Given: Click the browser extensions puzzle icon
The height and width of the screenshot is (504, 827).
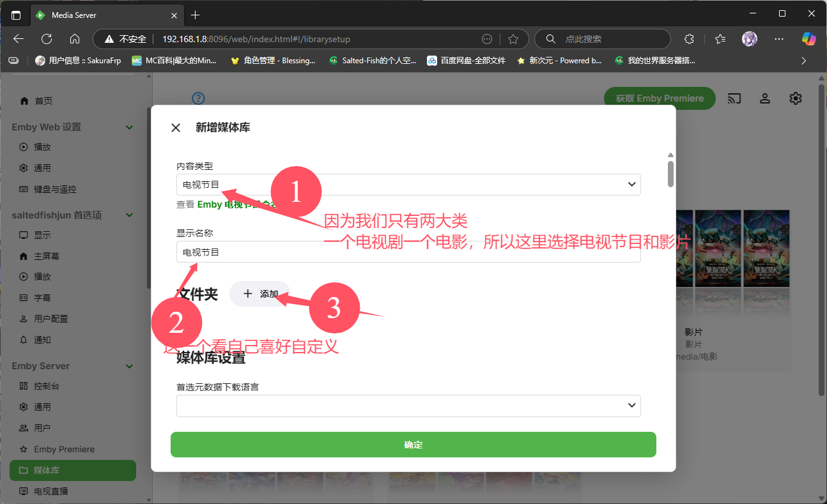Looking at the screenshot, I should [x=689, y=39].
